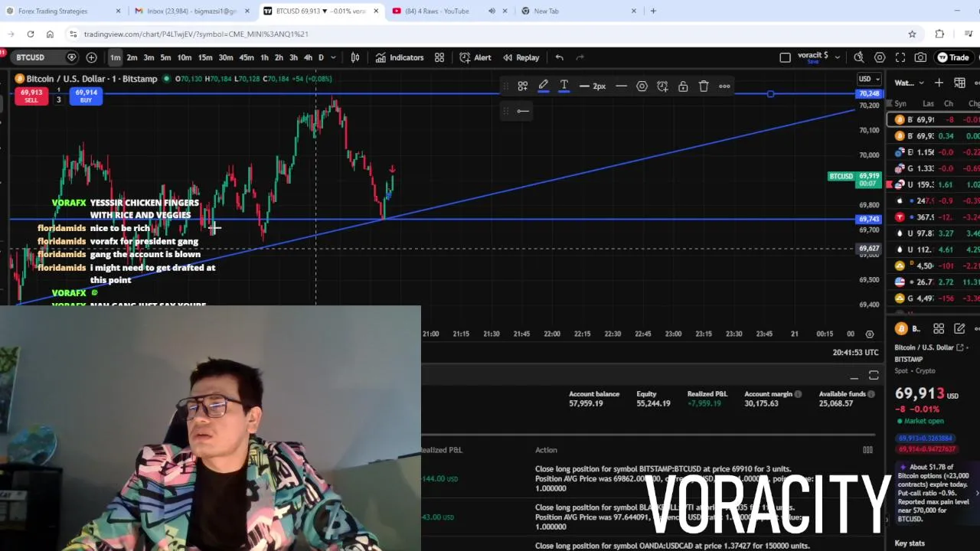980x551 pixels.
Task: Toggle fullscreen mode icon
Action: click(900, 57)
